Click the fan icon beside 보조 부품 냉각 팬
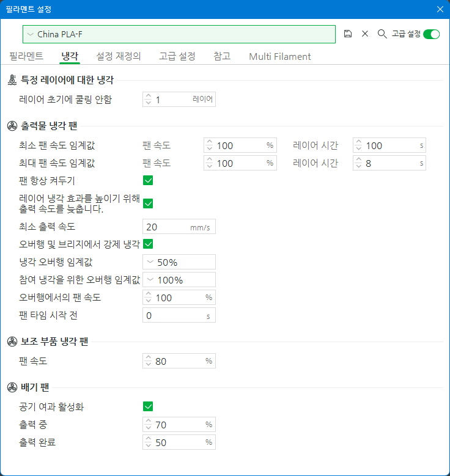The height and width of the screenshot is (476, 450). pos(12,342)
